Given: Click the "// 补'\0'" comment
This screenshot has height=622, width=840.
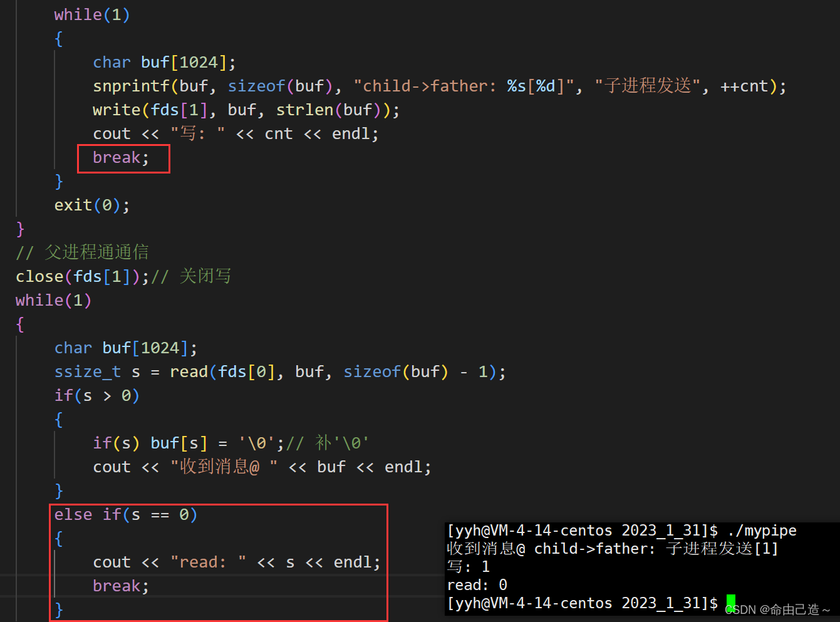Looking at the screenshot, I should pos(328,443).
